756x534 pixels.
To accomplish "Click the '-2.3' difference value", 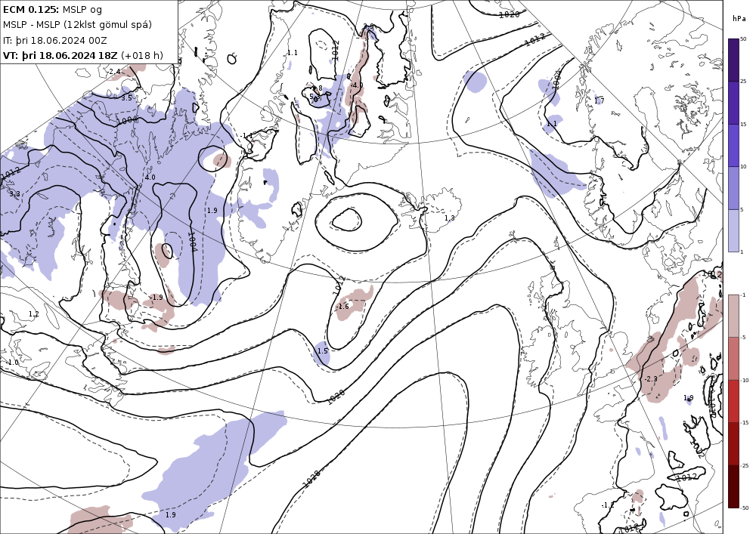I will (651, 379).
